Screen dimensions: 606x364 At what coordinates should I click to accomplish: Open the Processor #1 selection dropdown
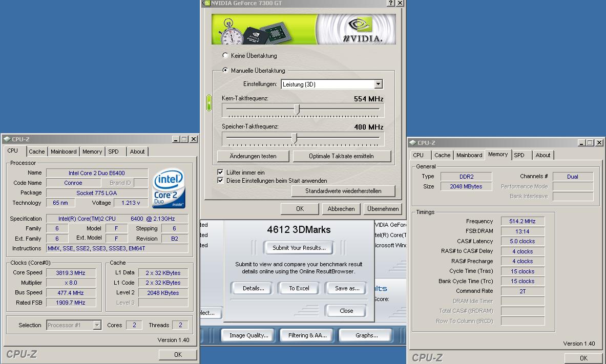click(97, 326)
